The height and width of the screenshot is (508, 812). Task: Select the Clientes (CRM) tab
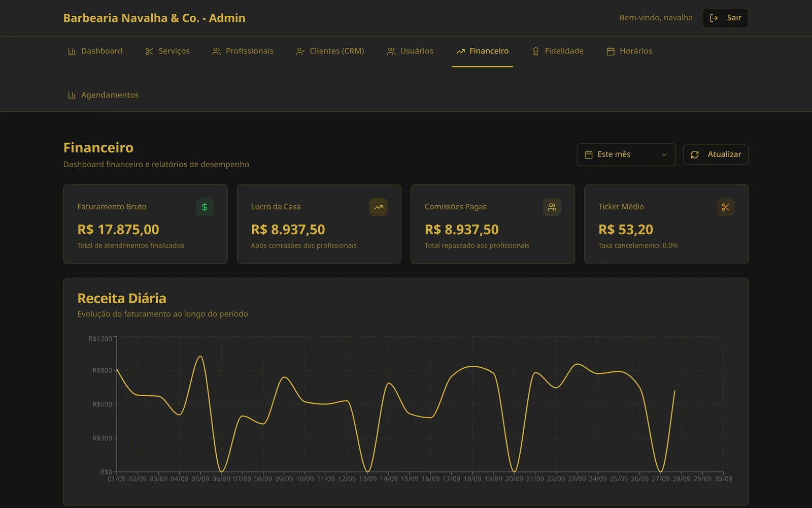tap(330, 51)
